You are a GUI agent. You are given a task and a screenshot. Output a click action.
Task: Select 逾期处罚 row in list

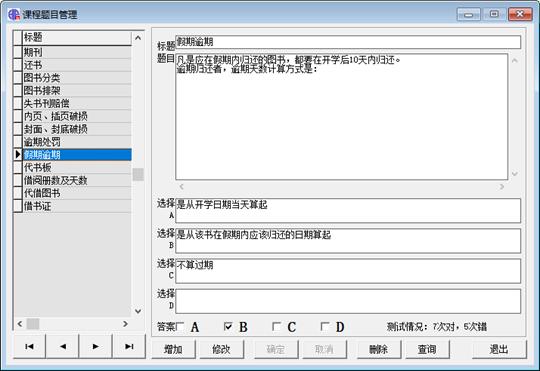coord(77,142)
